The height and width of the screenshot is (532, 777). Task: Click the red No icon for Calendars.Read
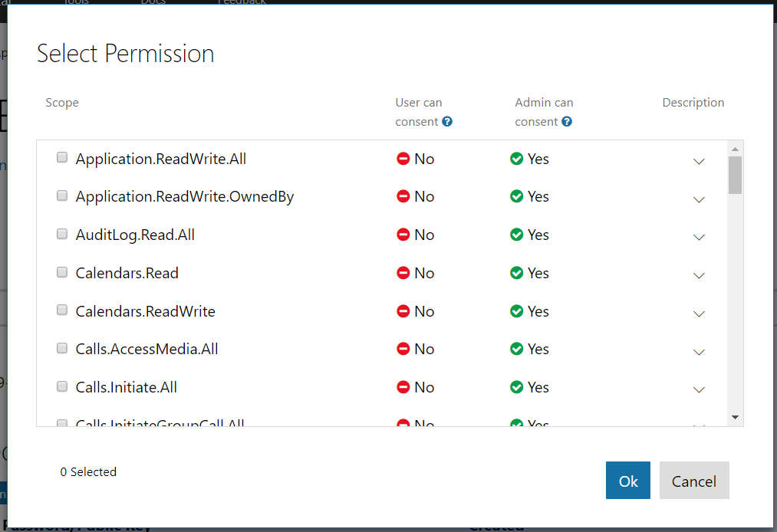403,273
